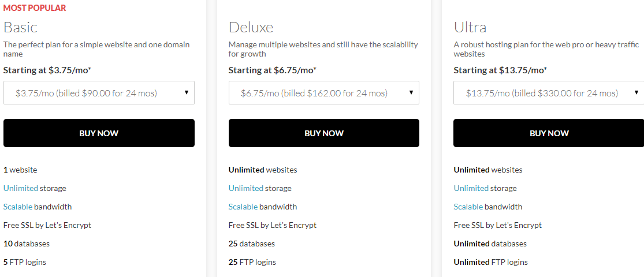The height and width of the screenshot is (277, 644).
Task: Click the Starting at $6.75/mo price text
Action: coord(272,70)
